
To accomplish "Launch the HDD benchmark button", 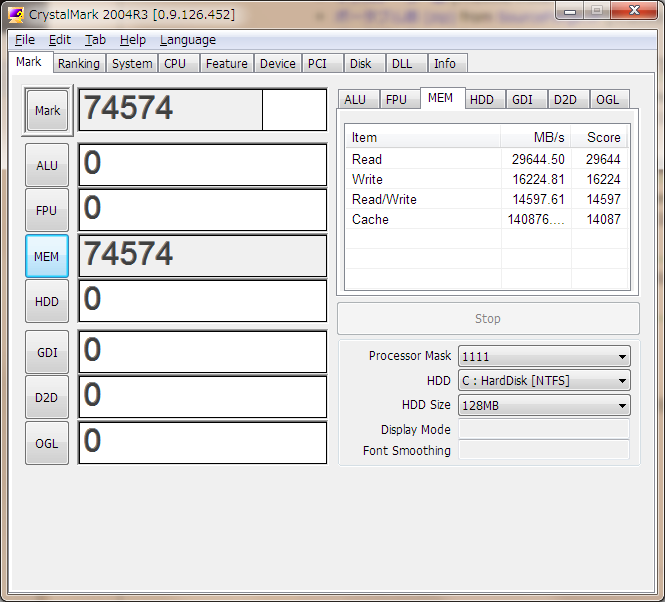I will pos(47,301).
